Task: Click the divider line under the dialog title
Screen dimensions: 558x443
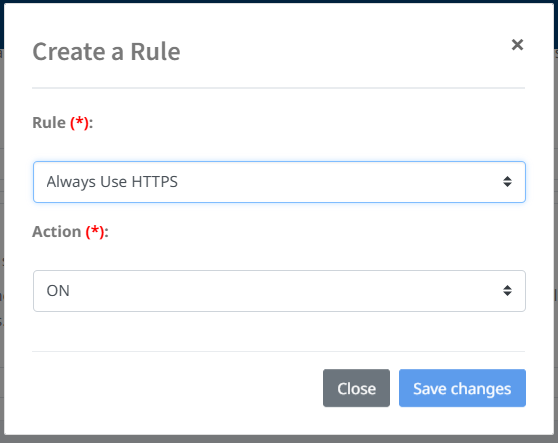Action: pyautogui.click(x=279, y=88)
